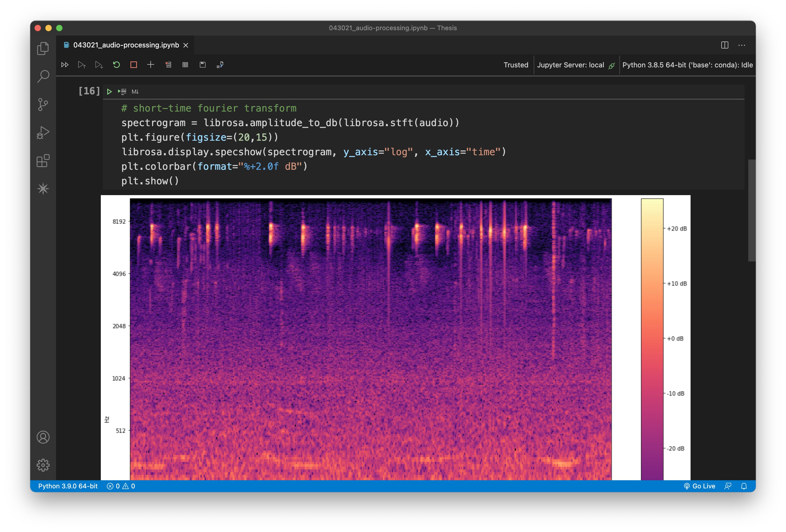Run all notebook cells
The height and width of the screenshot is (532, 786).
tap(65, 65)
